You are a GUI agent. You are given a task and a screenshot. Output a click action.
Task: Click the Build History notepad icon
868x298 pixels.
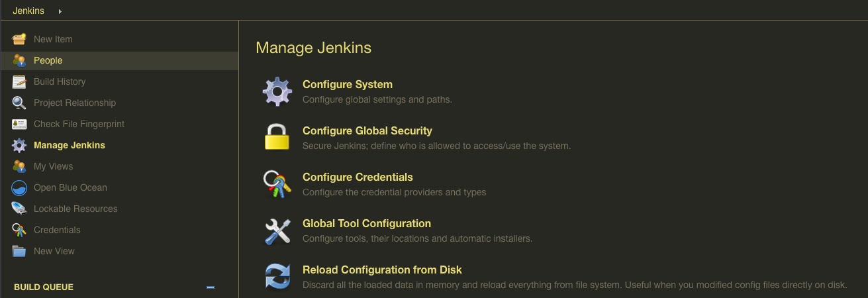[19, 81]
